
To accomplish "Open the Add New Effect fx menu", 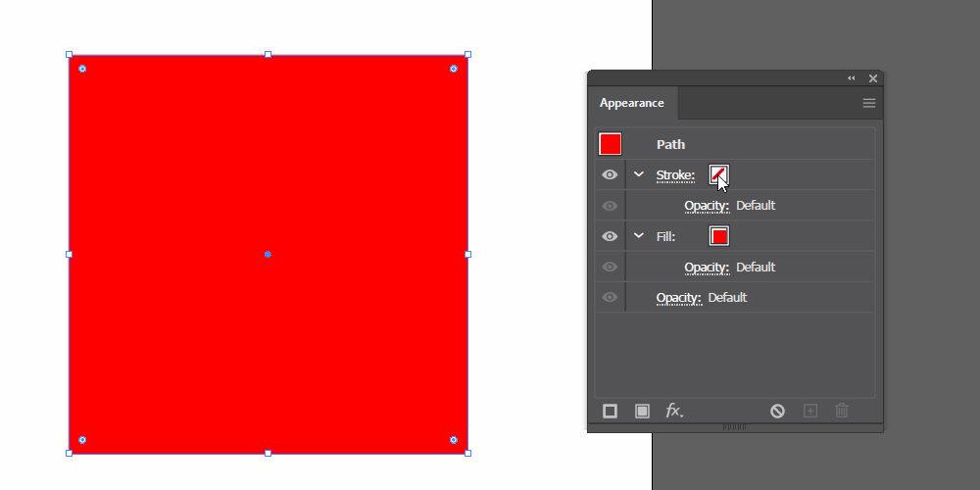I will (x=674, y=411).
